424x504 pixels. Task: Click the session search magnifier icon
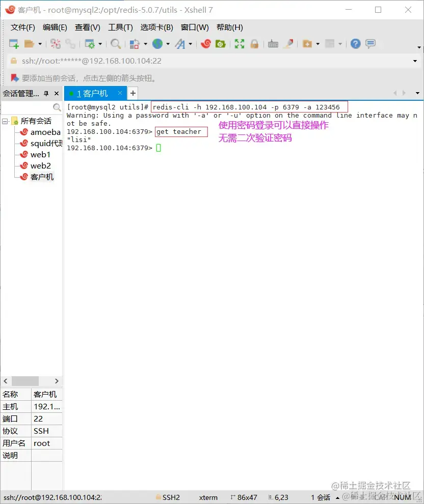pyautogui.click(x=57, y=107)
